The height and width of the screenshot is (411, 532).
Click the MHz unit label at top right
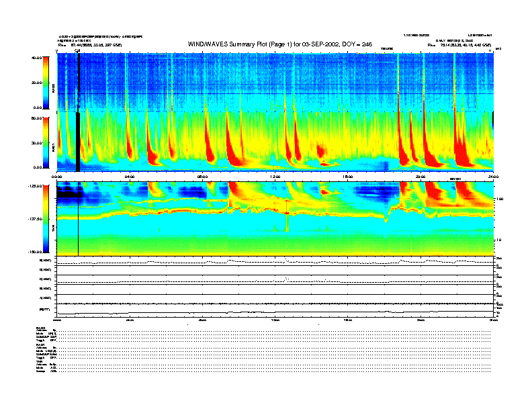[x=498, y=49]
